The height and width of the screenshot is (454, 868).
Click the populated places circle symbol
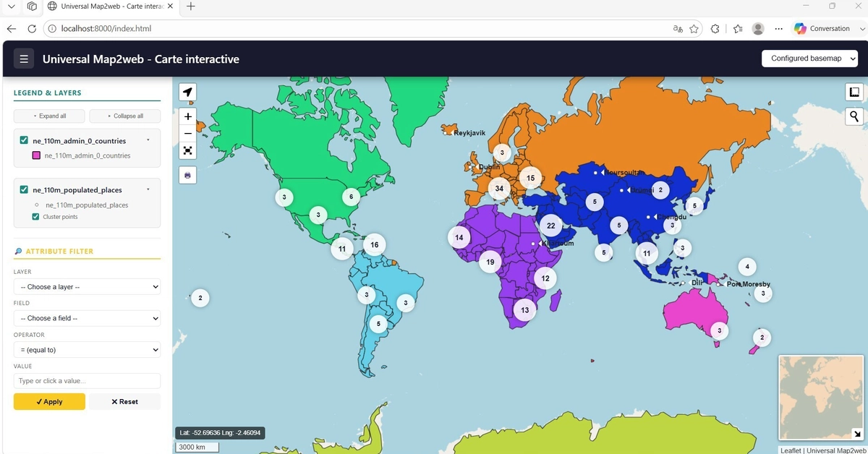tap(37, 205)
